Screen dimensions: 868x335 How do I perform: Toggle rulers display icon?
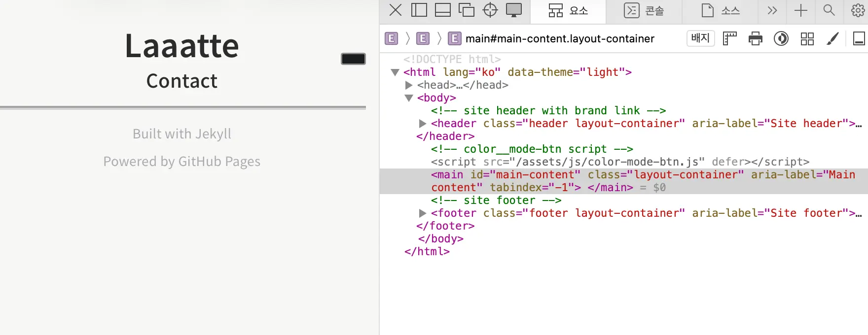coord(730,38)
